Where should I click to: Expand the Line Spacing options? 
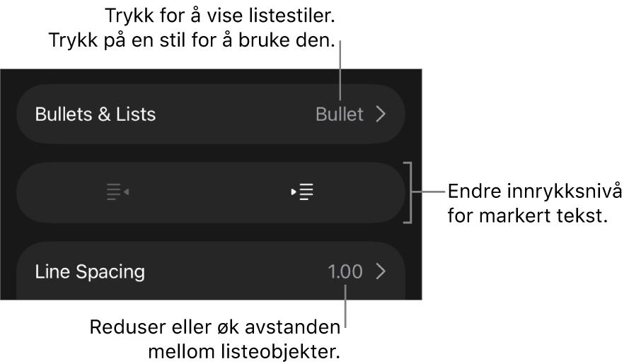[x=210, y=271]
